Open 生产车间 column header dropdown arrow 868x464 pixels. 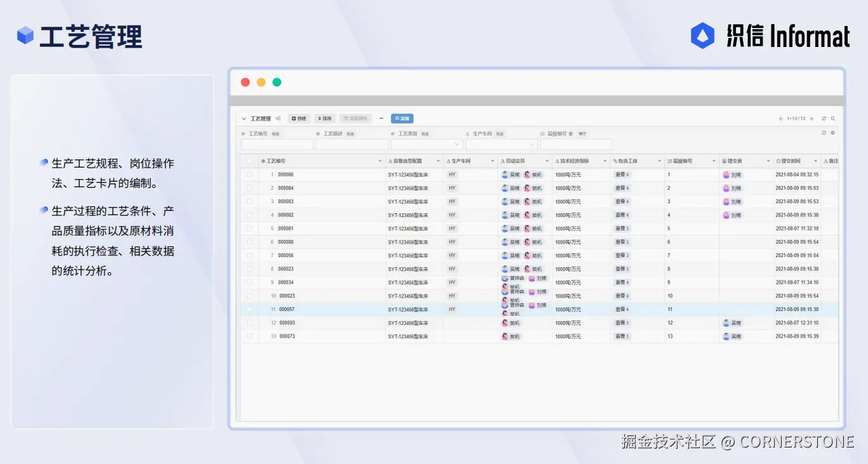(x=492, y=161)
